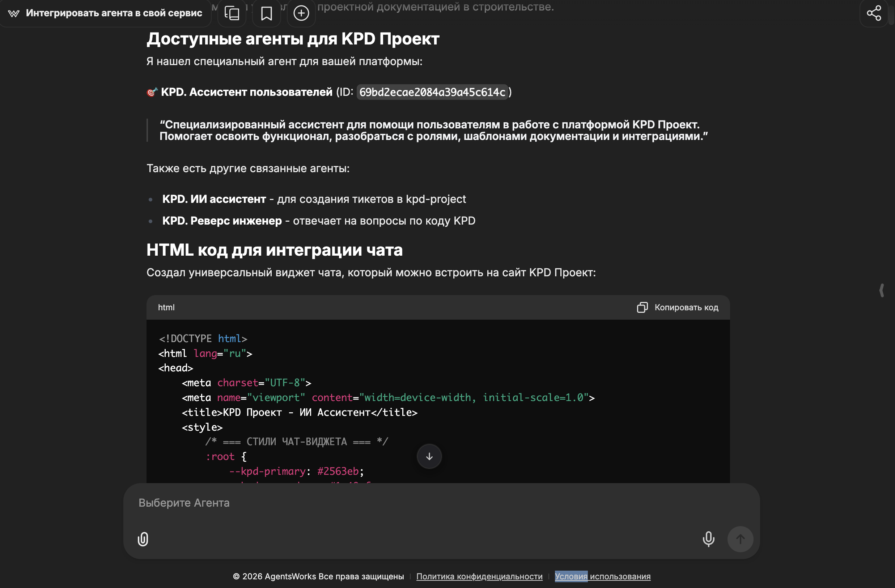This screenshot has width=895, height=588.
Task: Click the share icon top right
Action: point(874,13)
